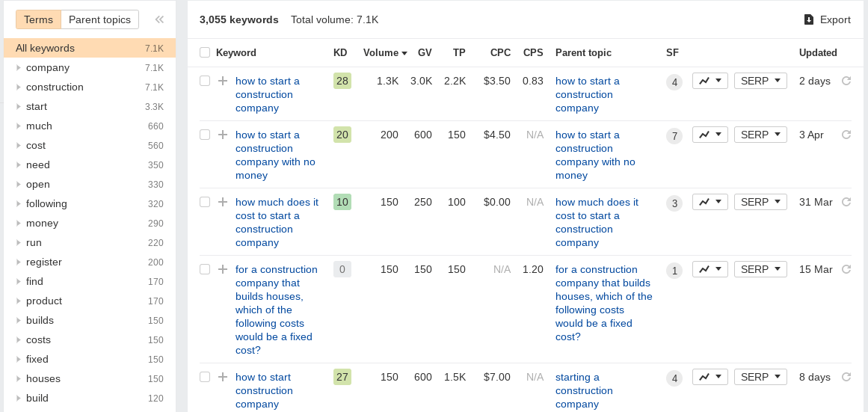The height and width of the screenshot is (412, 868).
Task: Check the box for 'how to start construction company'
Action: [x=205, y=377]
